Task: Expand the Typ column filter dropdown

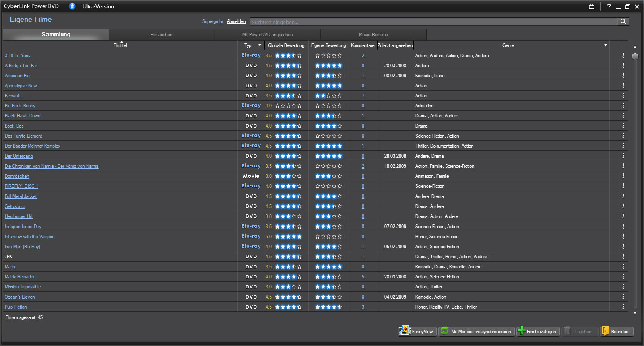Action: (x=260, y=45)
